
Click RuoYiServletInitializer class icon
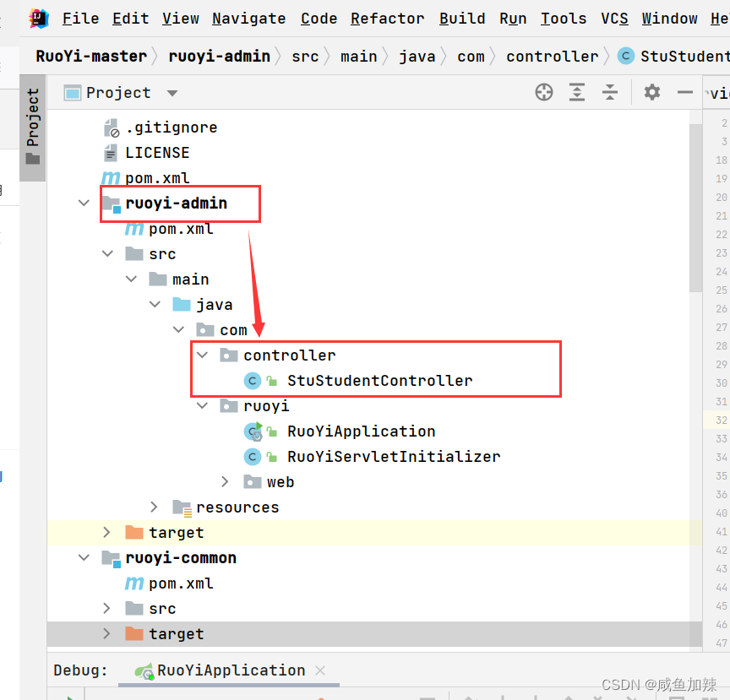coord(252,457)
